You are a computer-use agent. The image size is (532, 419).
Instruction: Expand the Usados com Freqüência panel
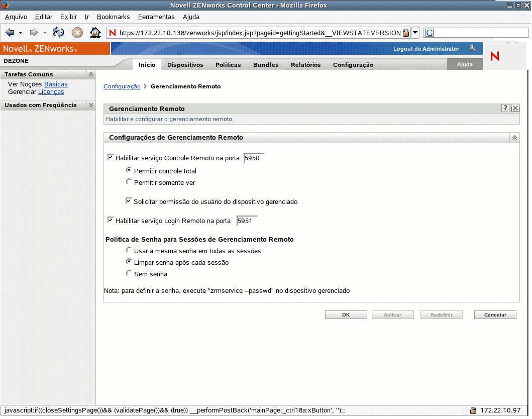91,105
